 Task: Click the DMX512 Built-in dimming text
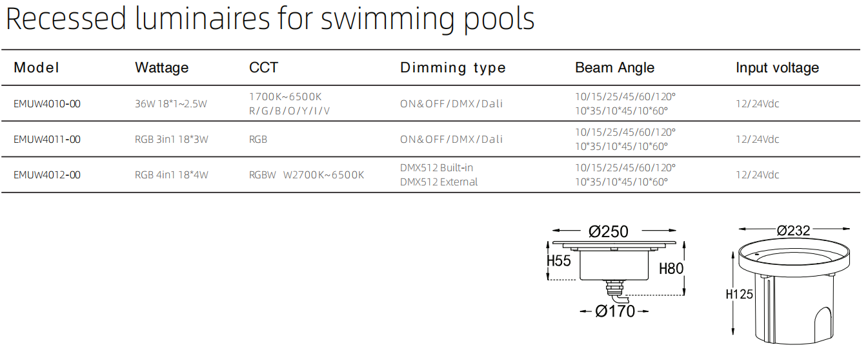[437, 167]
